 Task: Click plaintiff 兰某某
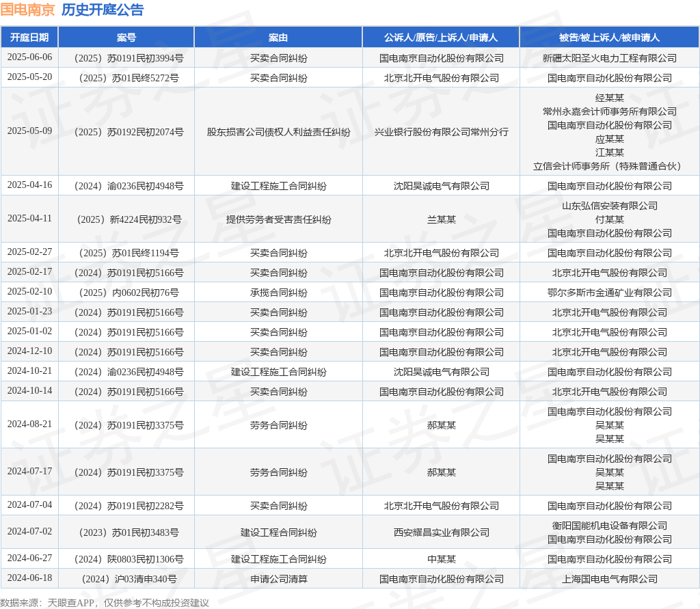441,219
